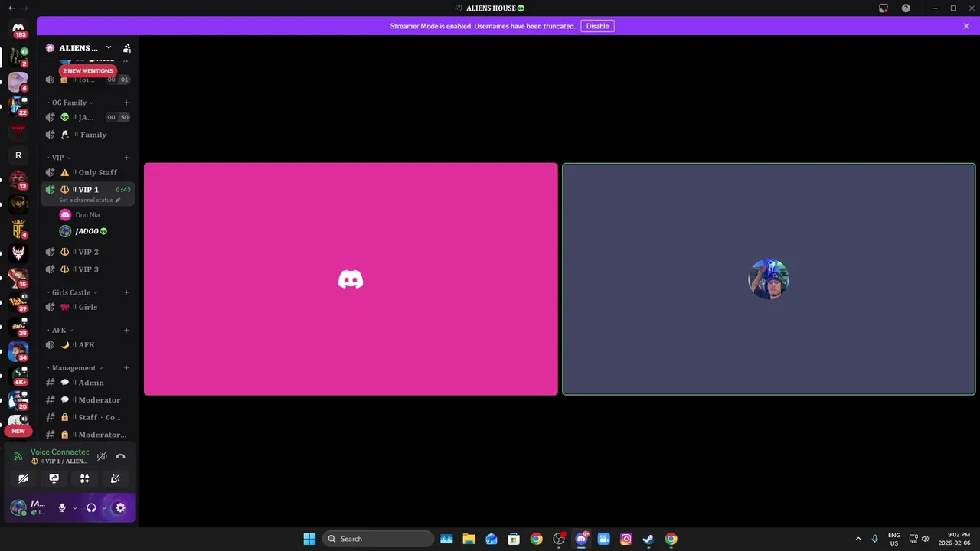Disable Streamer Mode from the banner

(x=597, y=26)
